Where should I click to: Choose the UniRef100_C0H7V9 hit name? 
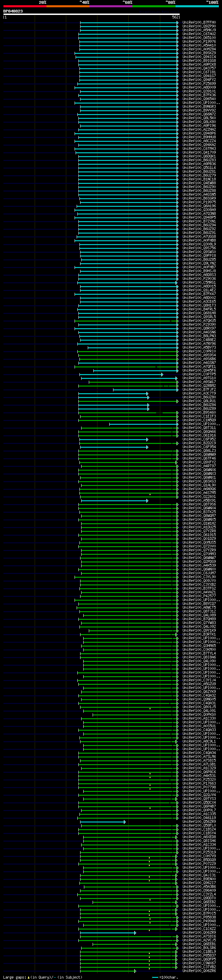[199, 856]
